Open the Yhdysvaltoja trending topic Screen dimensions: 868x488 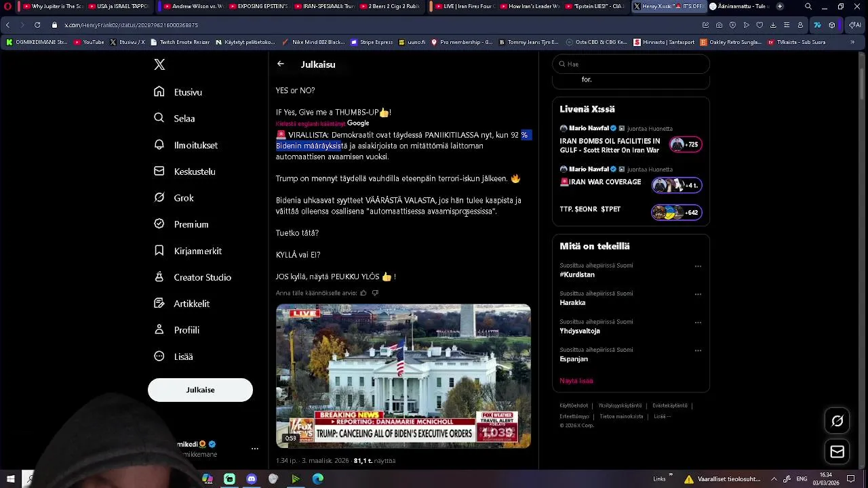[580, 331]
